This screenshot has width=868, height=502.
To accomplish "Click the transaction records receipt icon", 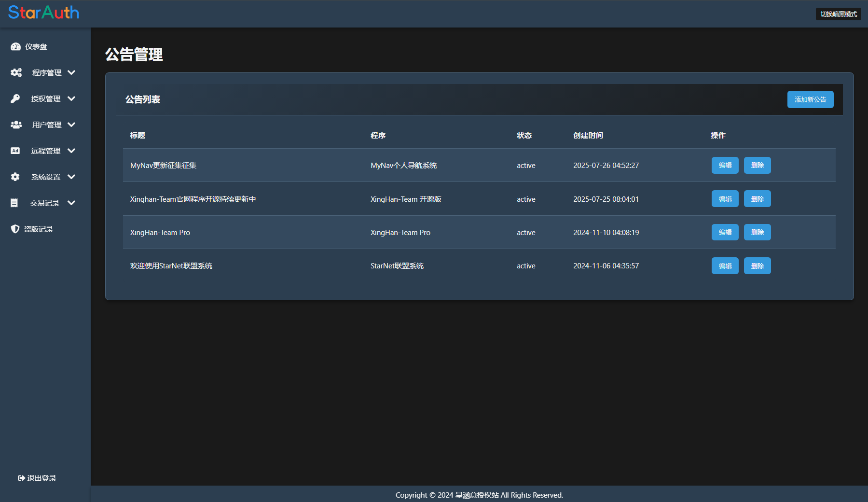I will (14, 203).
